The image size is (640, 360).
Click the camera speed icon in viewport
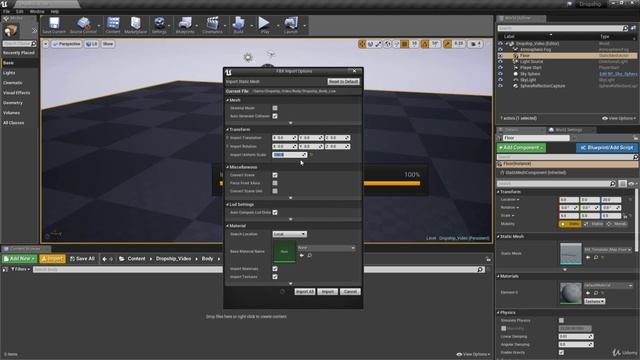click(473, 44)
